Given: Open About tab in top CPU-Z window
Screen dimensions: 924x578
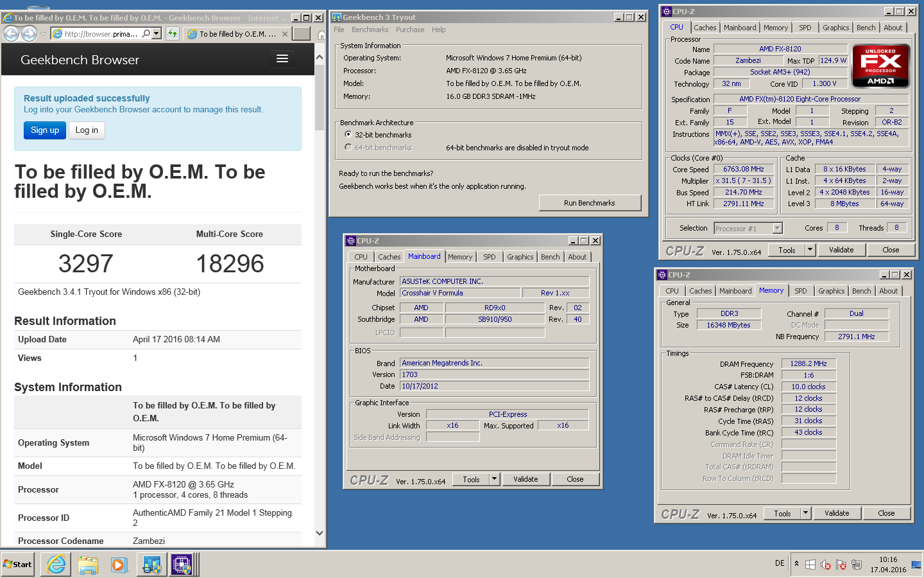Looking at the screenshot, I should pos(893,28).
